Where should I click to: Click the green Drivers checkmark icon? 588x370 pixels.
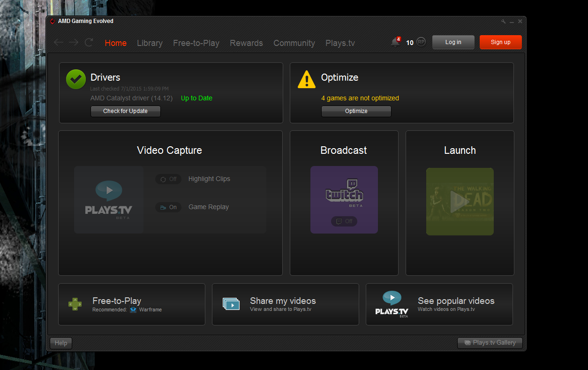click(x=76, y=79)
